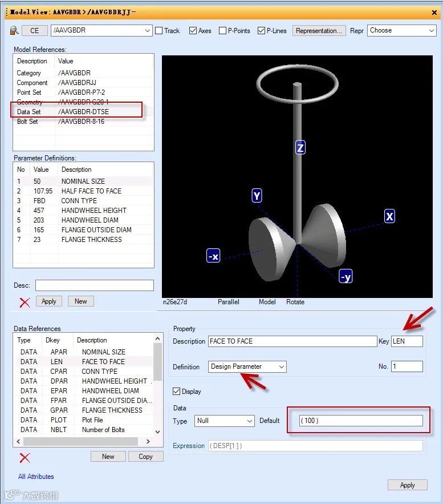Click the -y axis label in 3D view
The image size is (443, 504).
[346, 276]
